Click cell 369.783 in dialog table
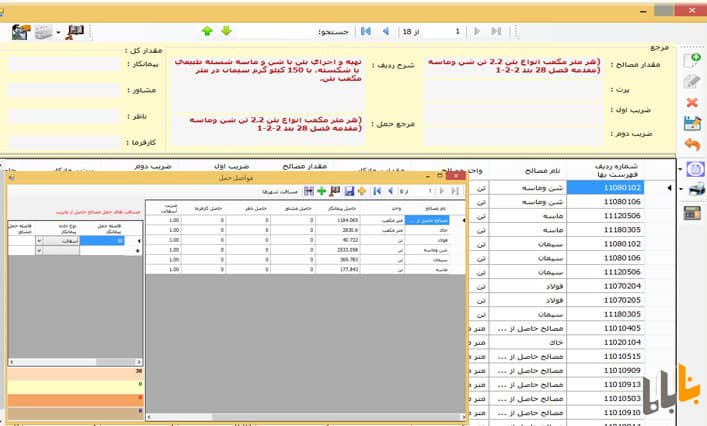Screen dimensions: 707x426 [x=338, y=260]
